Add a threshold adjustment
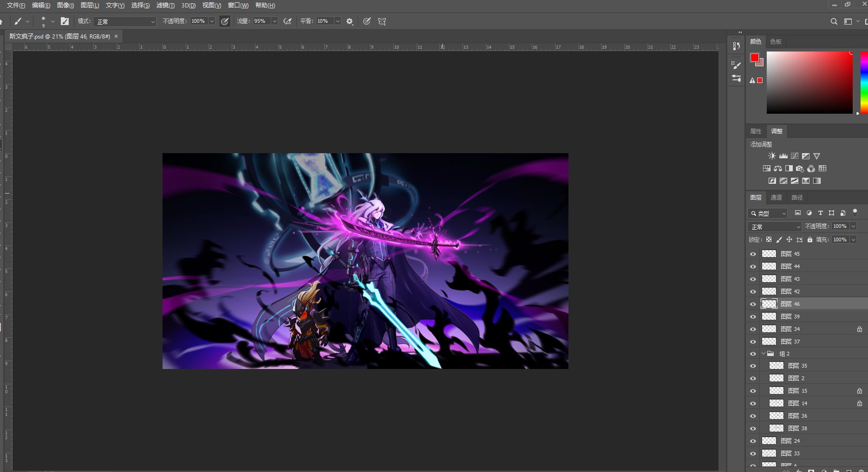This screenshot has width=868, height=472. [795, 181]
